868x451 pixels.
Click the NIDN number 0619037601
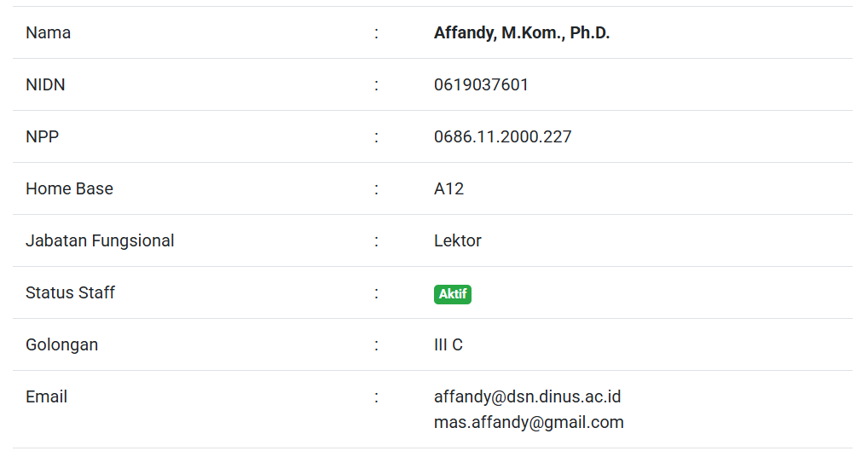pyautogui.click(x=481, y=85)
